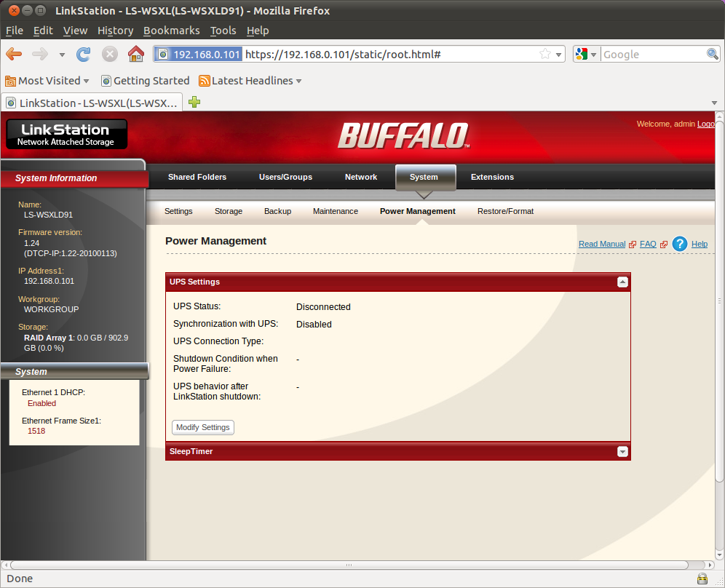Click the scroll right arrow on horizontal scrollbar
725x588 pixels.
click(710, 565)
